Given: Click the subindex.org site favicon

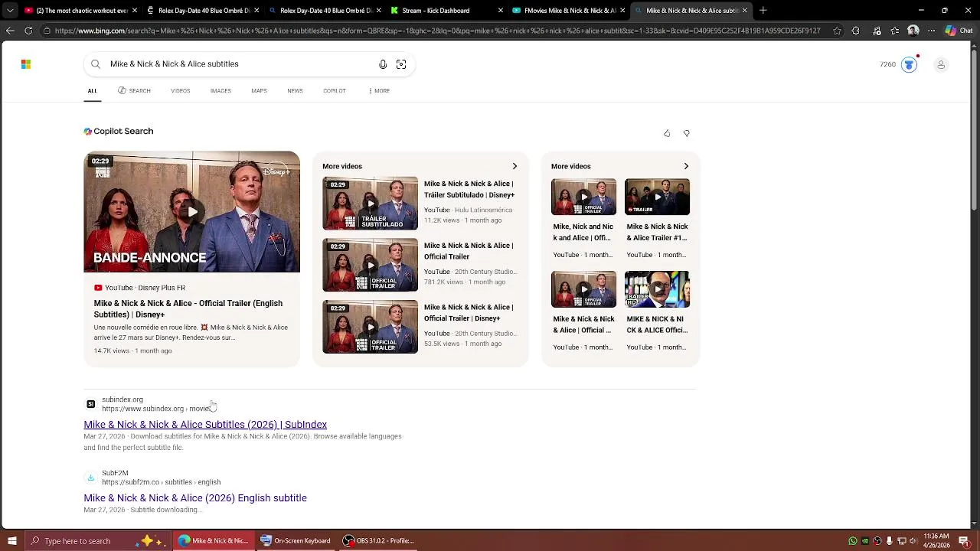Looking at the screenshot, I should tap(90, 404).
